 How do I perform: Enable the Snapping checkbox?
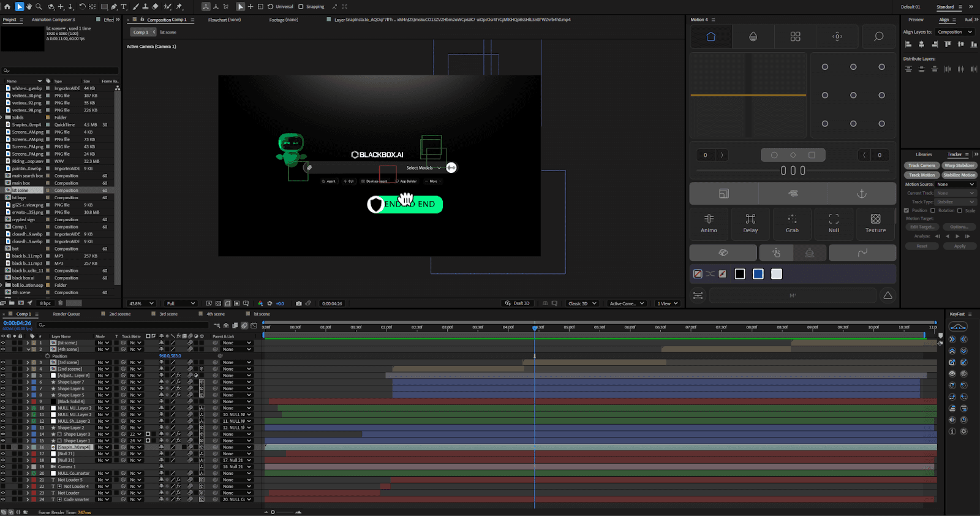(301, 7)
